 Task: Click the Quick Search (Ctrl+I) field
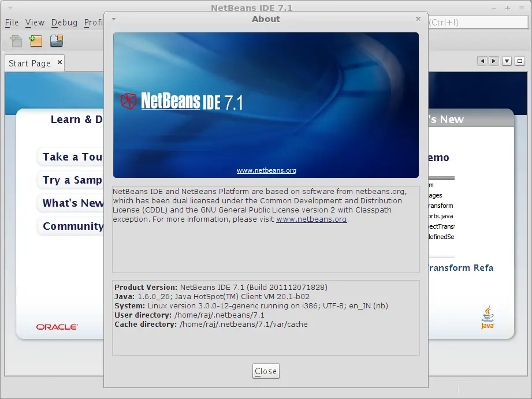coord(478,23)
